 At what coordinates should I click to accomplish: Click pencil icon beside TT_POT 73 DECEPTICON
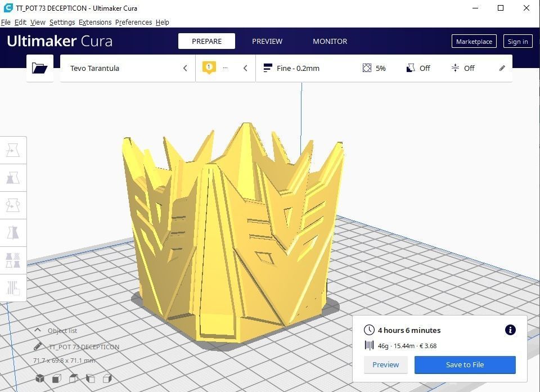[38, 346]
